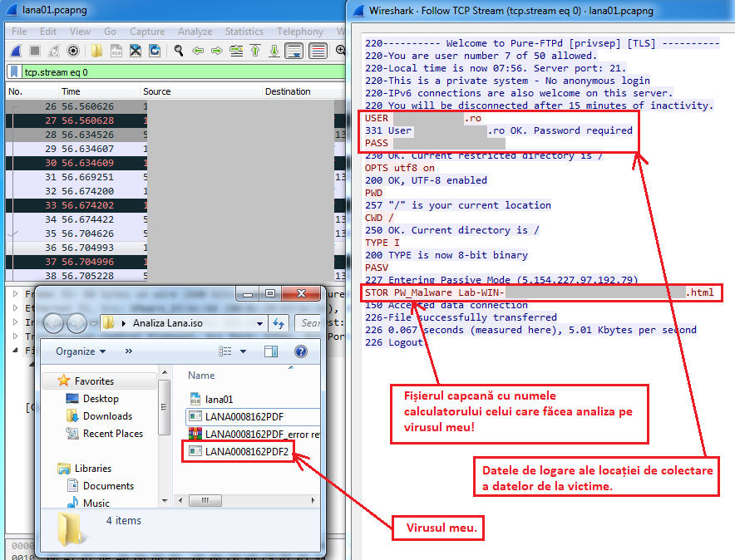Open the View menu in Wireshark
Viewport: 735px width, 560px height.
pyautogui.click(x=80, y=32)
